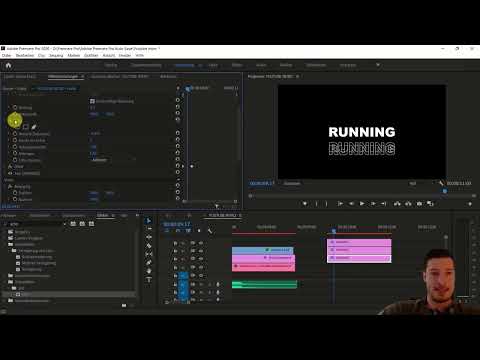Toggle animation stopwatch of first property row

click(15, 107)
